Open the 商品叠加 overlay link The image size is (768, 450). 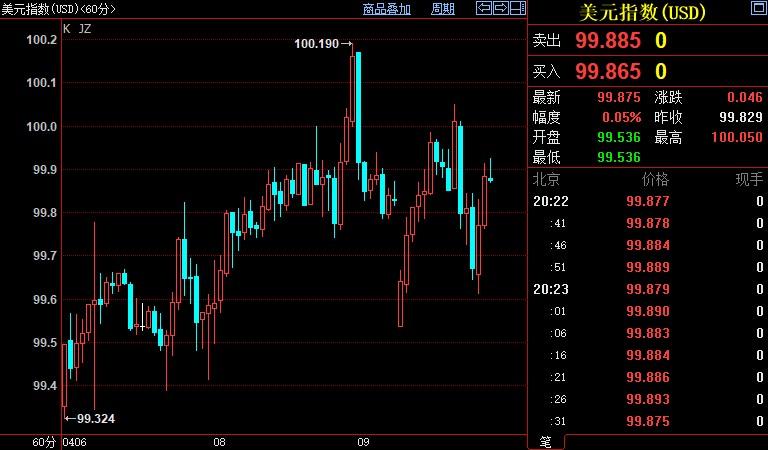(386, 9)
